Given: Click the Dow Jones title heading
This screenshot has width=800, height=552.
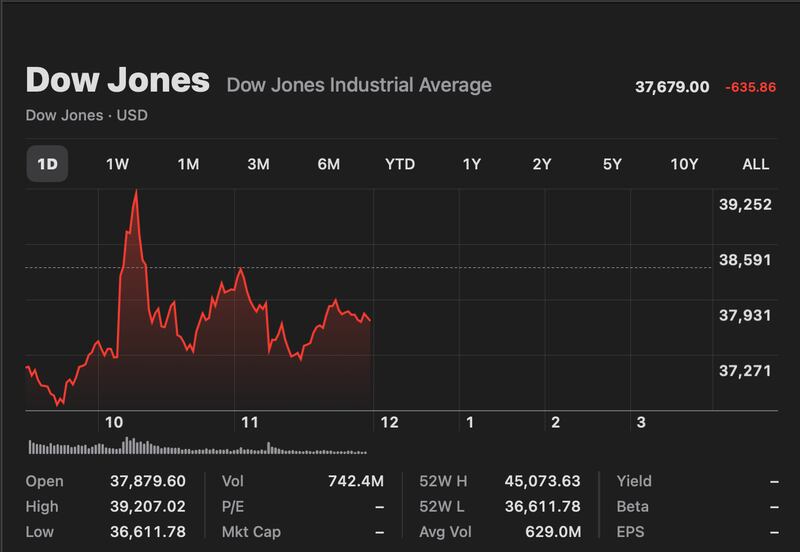Looking at the screenshot, I should click(117, 81).
